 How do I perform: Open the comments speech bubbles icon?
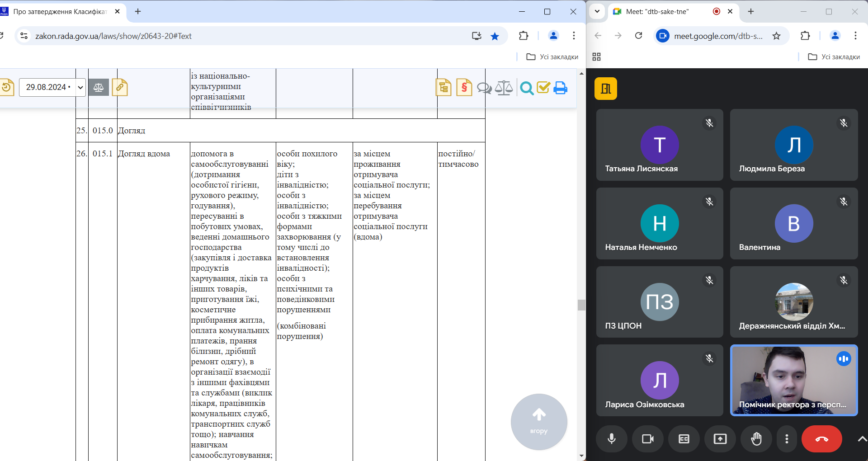click(484, 88)
